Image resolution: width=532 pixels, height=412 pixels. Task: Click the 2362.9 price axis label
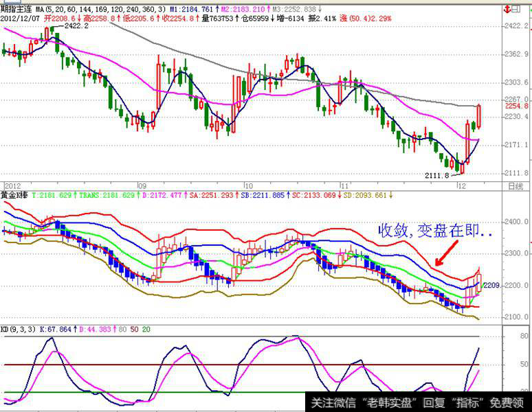coord(516,54)
